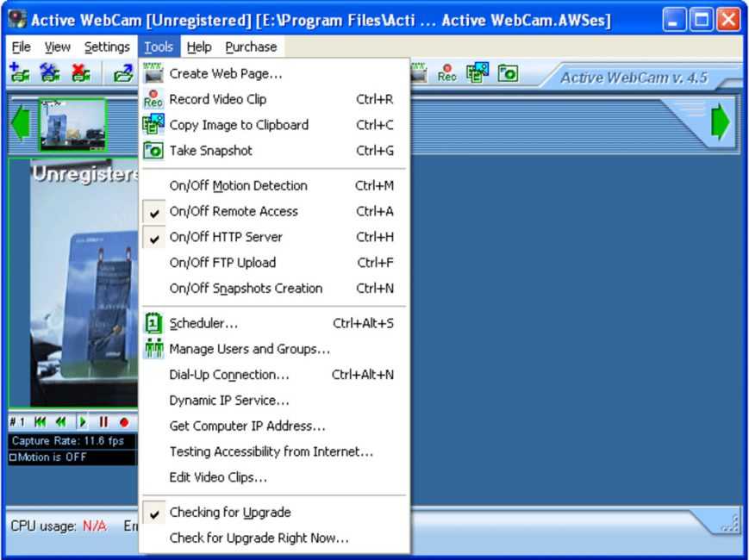Toggle On/Off Remote Access menu item

click(x=234, y=211)
